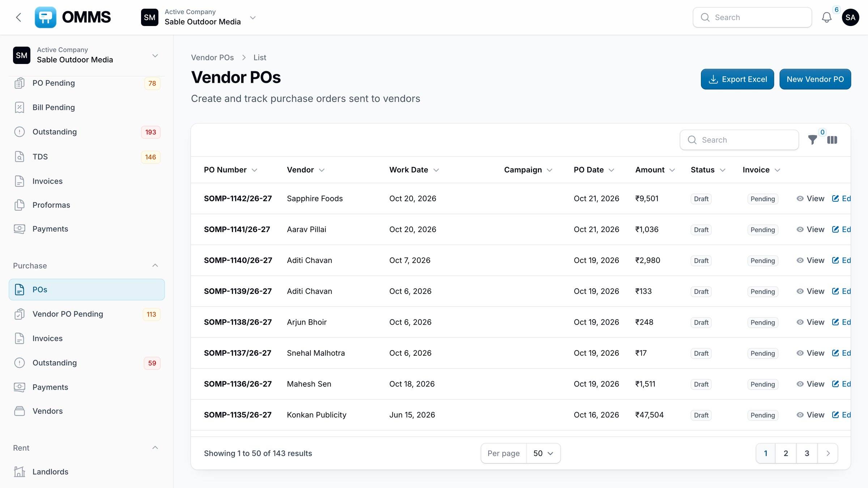
Task: Go to the Outstanding item with badge 193
Action: [87, 132]
